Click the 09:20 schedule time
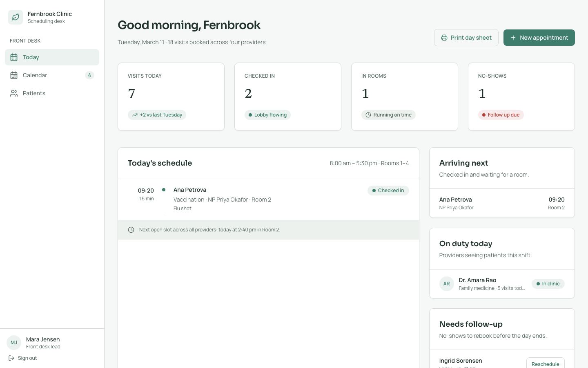588x368 pixels. (x=146, y=191)
